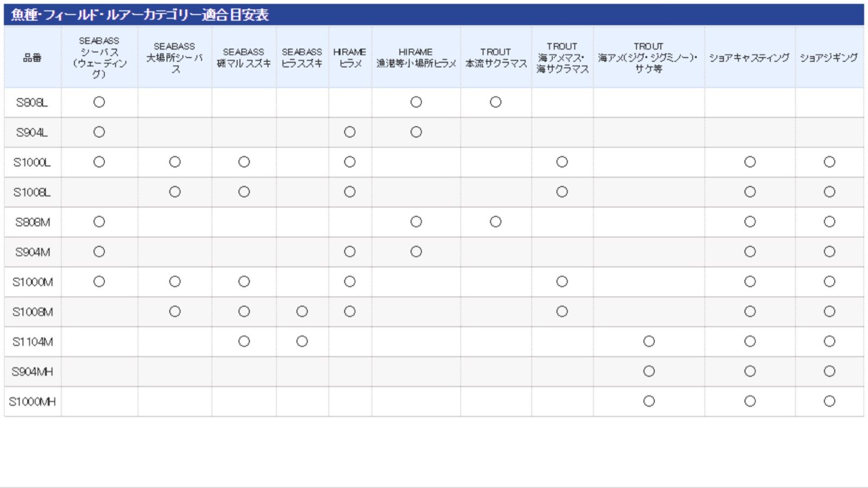Screen dimensions: 868x488
Task: Click the S1000MH trout salmon circle mark
Action: [x=649, y=401]
